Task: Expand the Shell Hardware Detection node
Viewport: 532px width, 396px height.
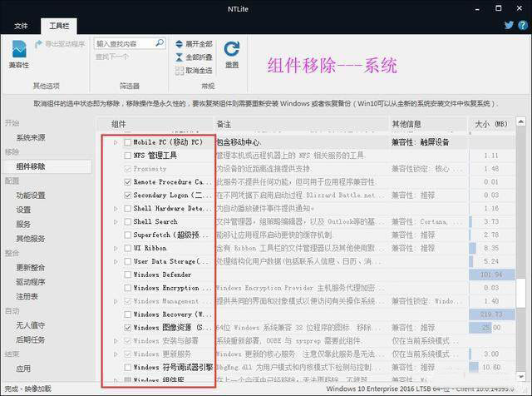Action: (116, 209)
